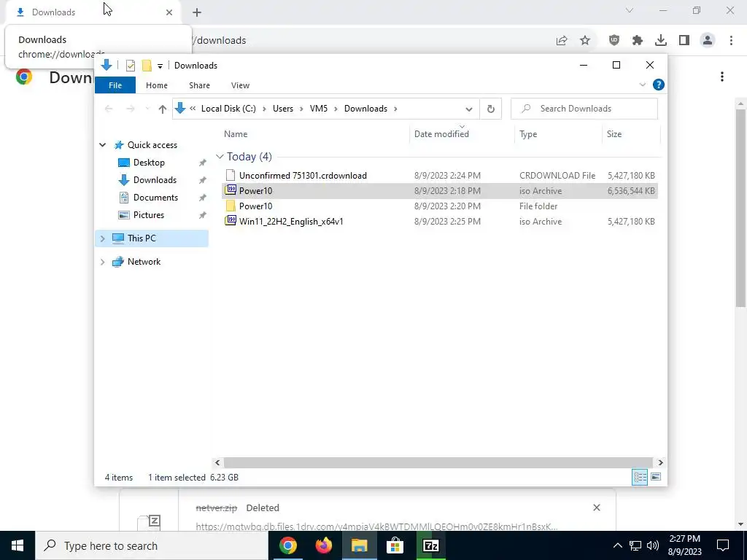
Task: Open the recent locations dropdown arrow
Action: tap(147, 109)
